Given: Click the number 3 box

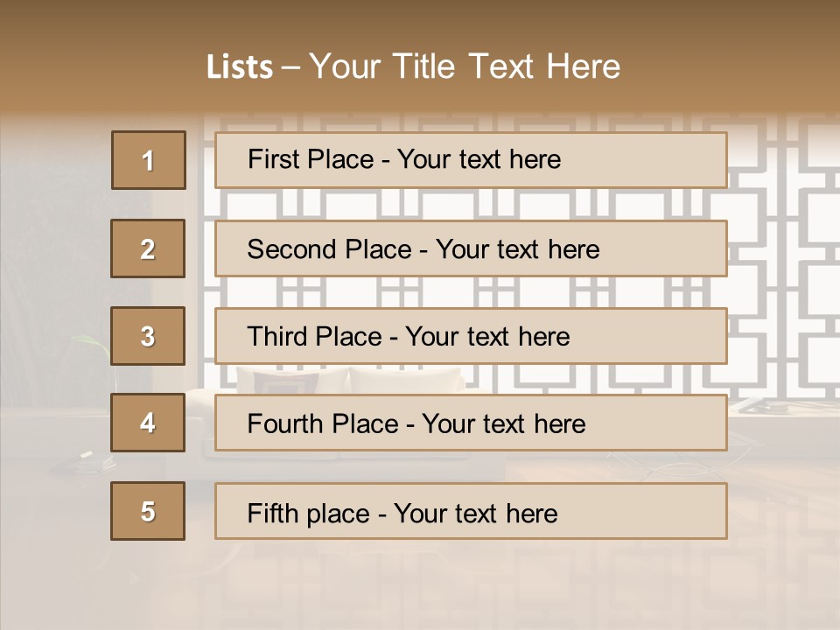Looking at the screenshot, I should pyautogui.click(x=148, y=336).
